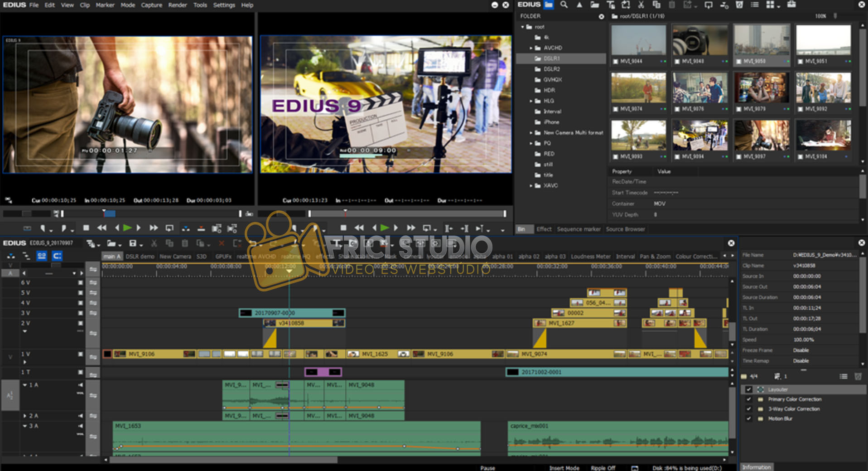Viewport: 868px width, 471px height.
Task: Click the Fast Forward button in source player
Action: [x=154, y=228]
